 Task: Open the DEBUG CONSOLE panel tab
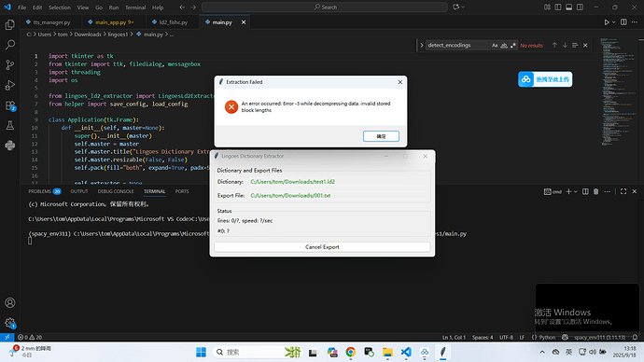[116, 191]
